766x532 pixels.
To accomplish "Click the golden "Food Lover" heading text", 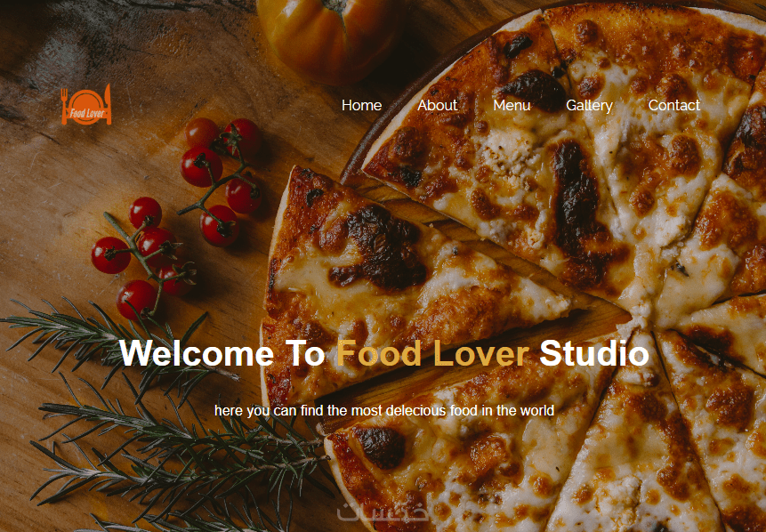I will pyautogui.click(x=433, y=352).
